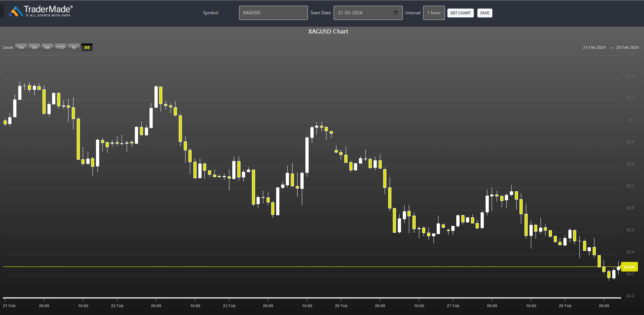
Task: Click the 27 Feb x-axis label
Action: coord(453,306)
